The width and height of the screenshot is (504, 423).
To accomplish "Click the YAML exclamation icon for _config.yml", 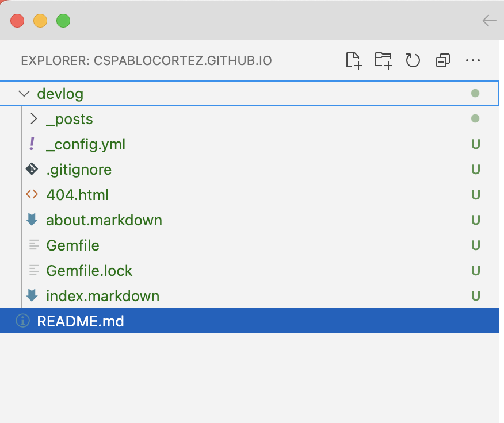I will click(32, 143).
